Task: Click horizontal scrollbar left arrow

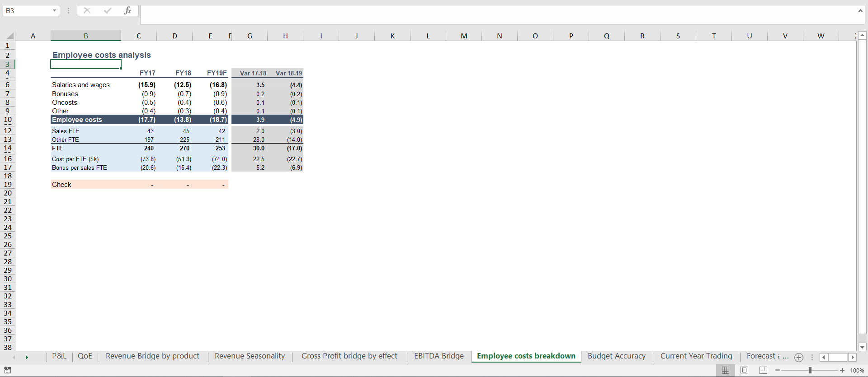Action: [824, 358]
